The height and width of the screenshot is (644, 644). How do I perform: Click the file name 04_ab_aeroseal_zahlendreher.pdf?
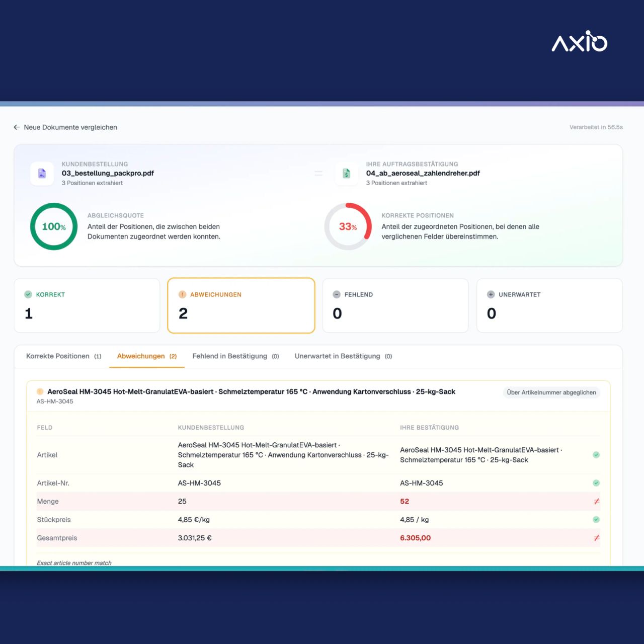click(x=423, y=173)
